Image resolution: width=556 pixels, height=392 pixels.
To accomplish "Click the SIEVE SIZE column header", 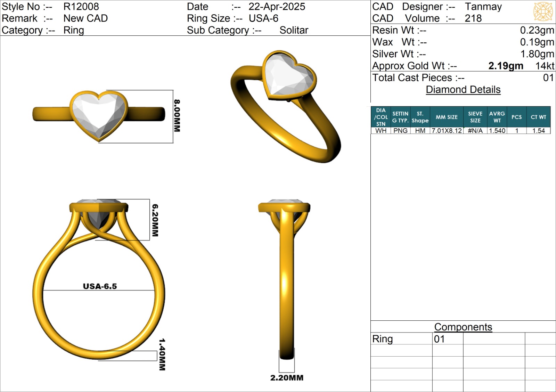I will (475, 117).
